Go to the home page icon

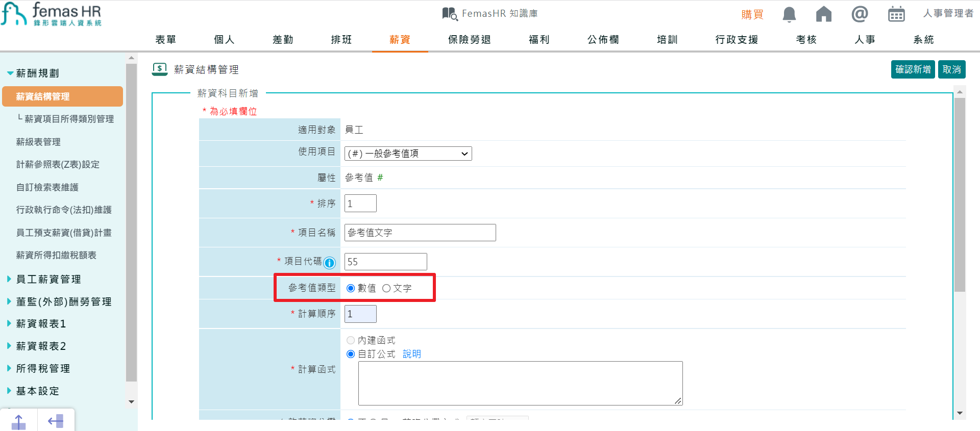point(824,14)
